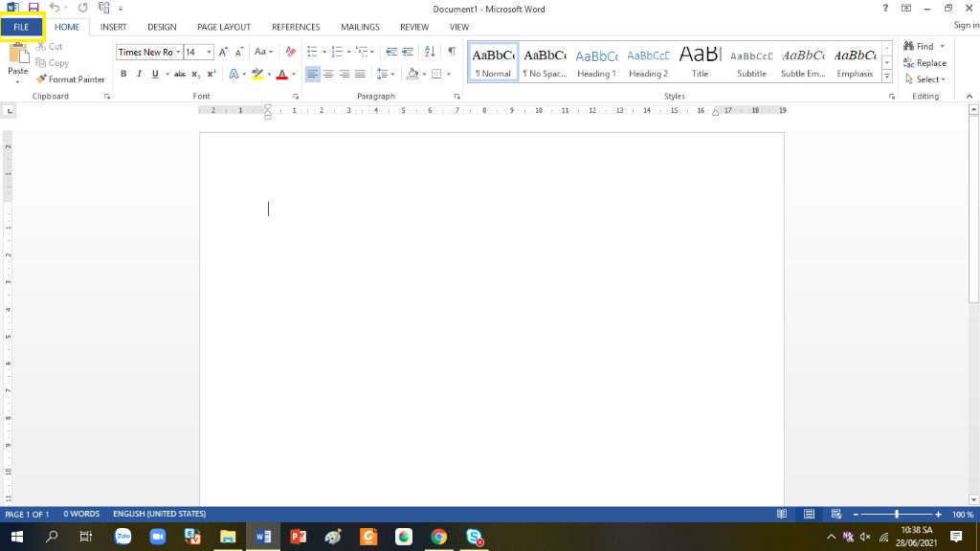Open Text Effects icon
This screenshot has height=551, width=980.
pos(234,74)
